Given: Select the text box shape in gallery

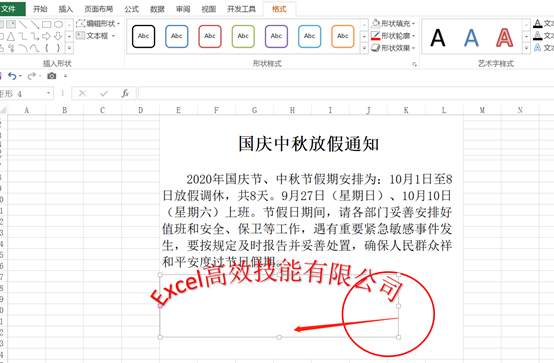Looking at the screenshot, I should (x=11, y=24).
